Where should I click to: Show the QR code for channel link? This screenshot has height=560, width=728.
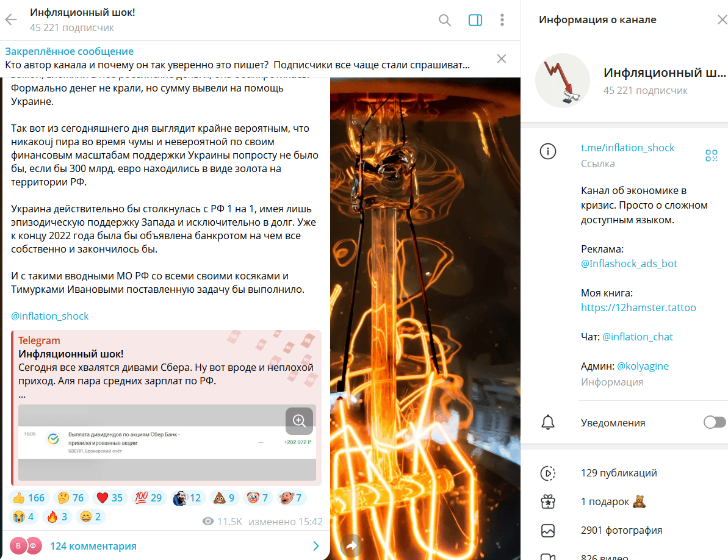(x=711, y=156)
